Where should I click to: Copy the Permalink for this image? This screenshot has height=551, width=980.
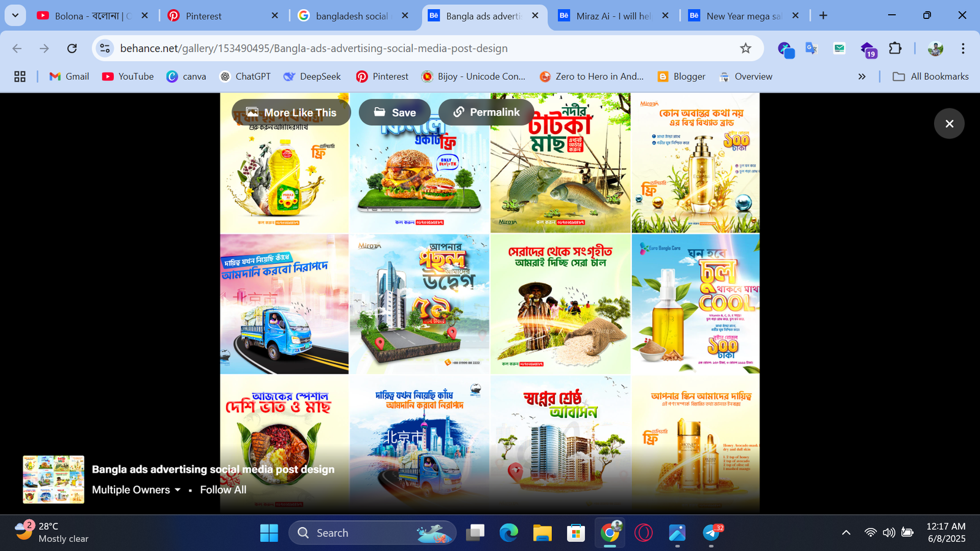point(486,113)
